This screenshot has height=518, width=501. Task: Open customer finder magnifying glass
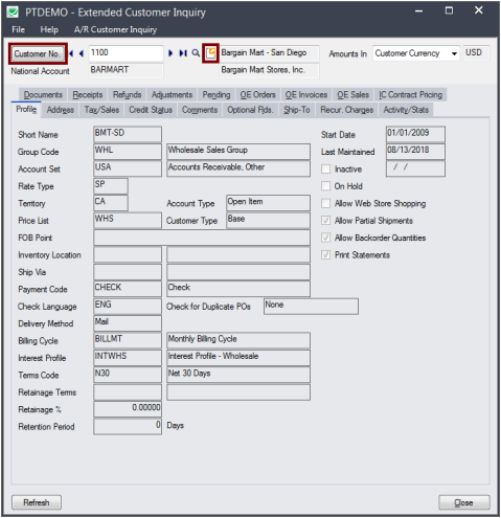[x=196, y=53]
